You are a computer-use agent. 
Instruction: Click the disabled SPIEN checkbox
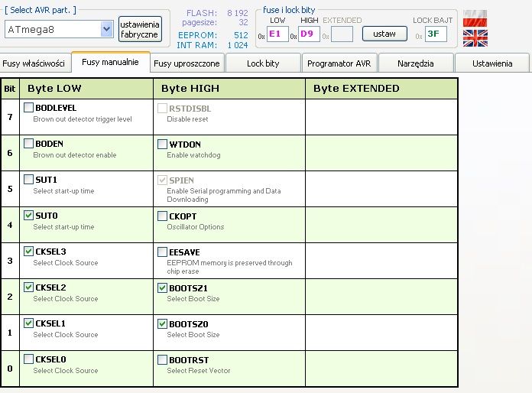coord(162,180)
